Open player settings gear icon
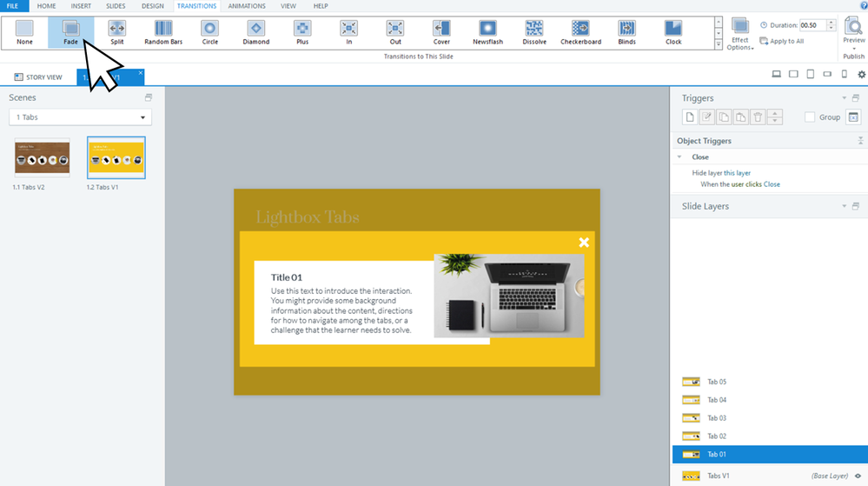 [861, 75]
